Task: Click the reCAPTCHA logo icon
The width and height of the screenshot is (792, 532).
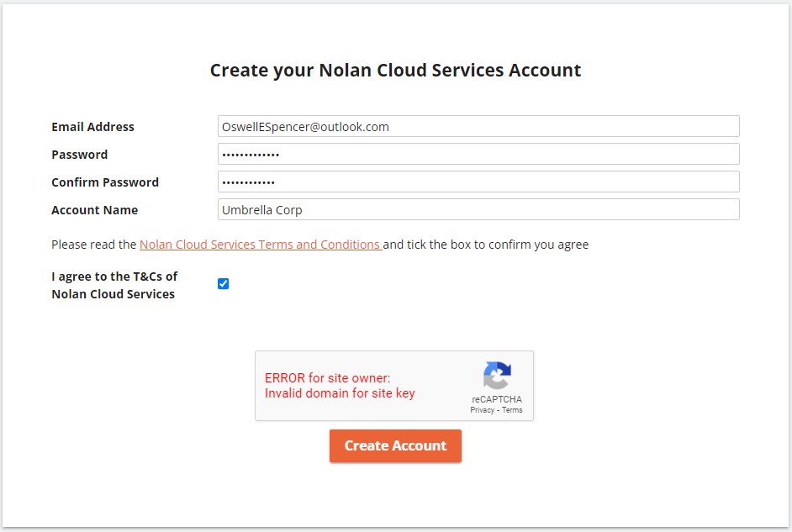Action: click(497, 376)
